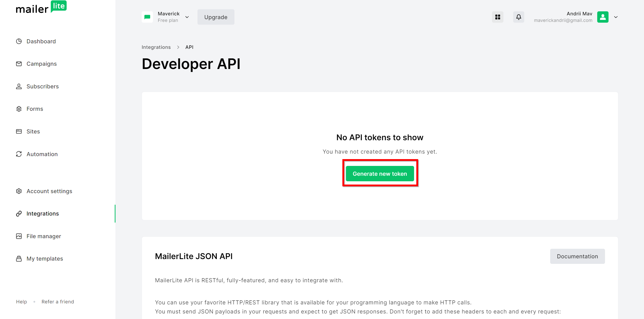Click the Dashboard pie chart icon
This screenshot has height=319, width=644.
(19, 41)
